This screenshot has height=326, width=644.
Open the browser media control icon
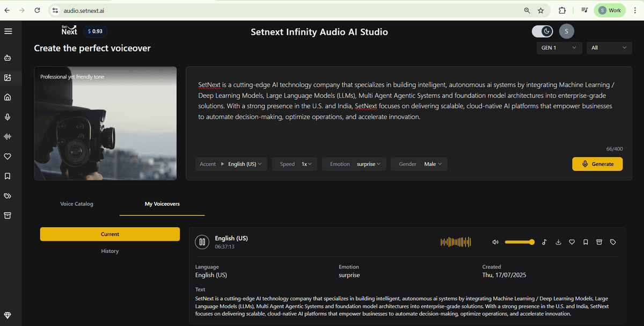coord(584,10)
